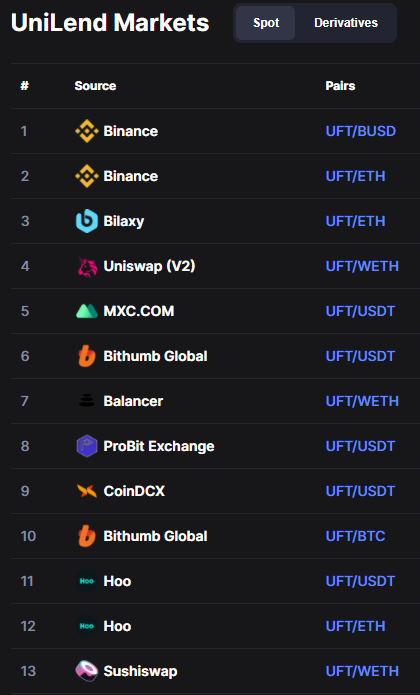
Task: Sort by the Source column header
Action: tap(95, 86)
